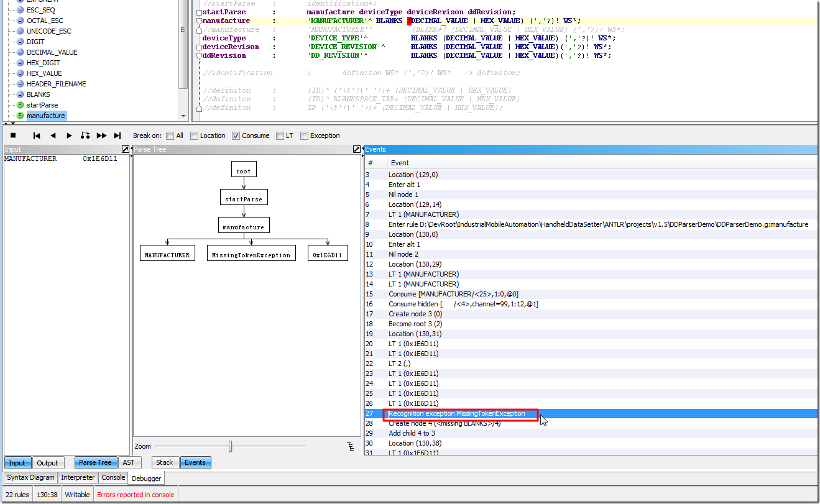Uncheck the Consume break option
Viewport: 820px width, 504px height.
(236, 135)
